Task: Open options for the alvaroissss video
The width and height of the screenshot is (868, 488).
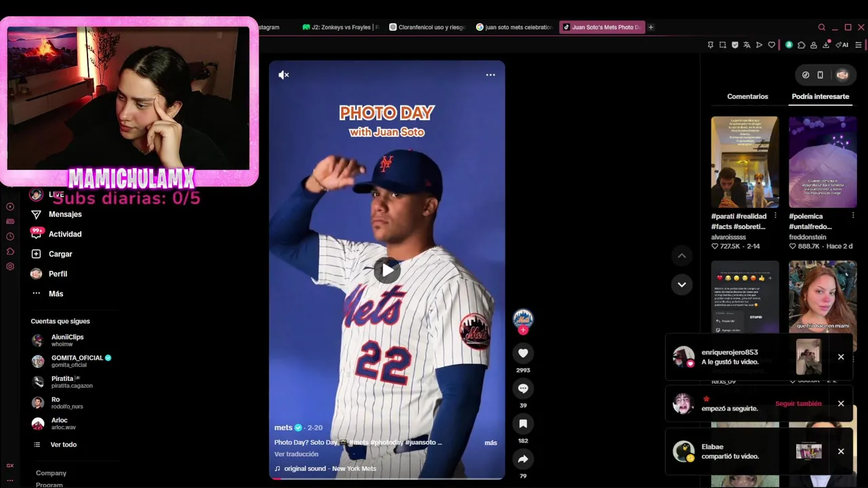Action: [775, 216]
